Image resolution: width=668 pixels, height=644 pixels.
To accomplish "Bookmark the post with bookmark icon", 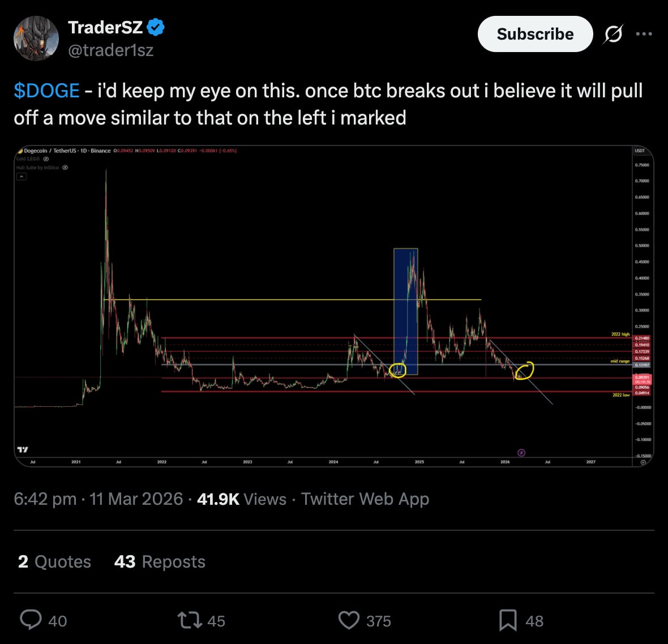I will [x=508, y=620].
